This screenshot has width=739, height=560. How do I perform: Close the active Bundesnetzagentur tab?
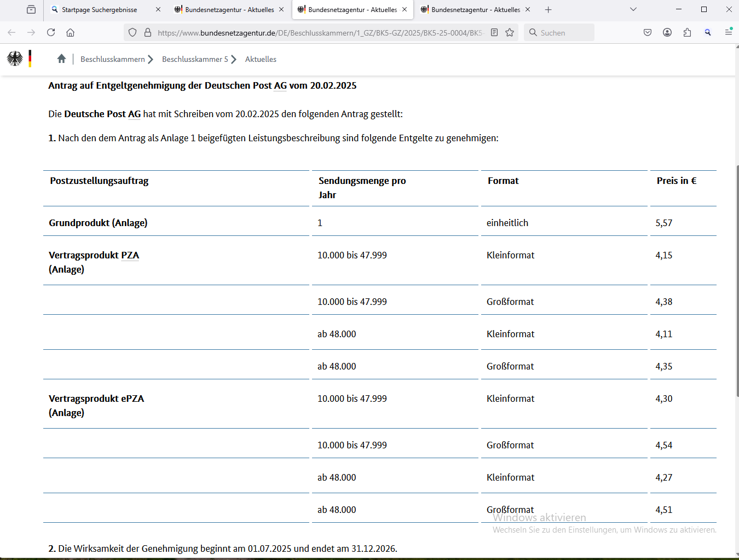pyautogui.click(x=405, y=9)
